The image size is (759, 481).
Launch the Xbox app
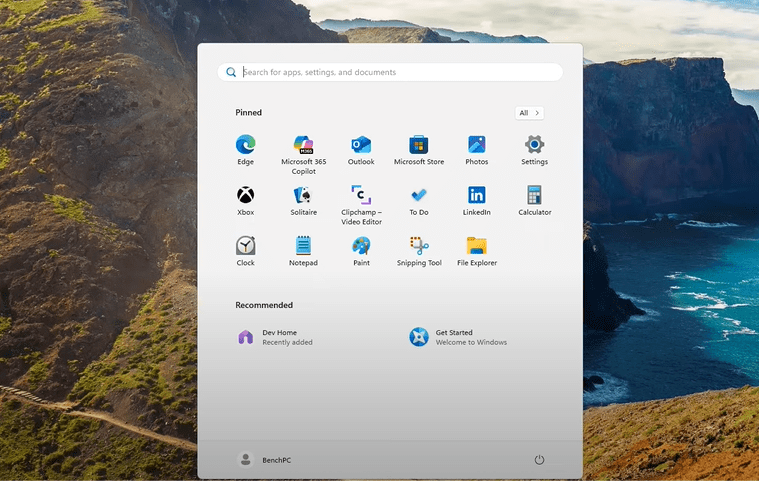245,195
